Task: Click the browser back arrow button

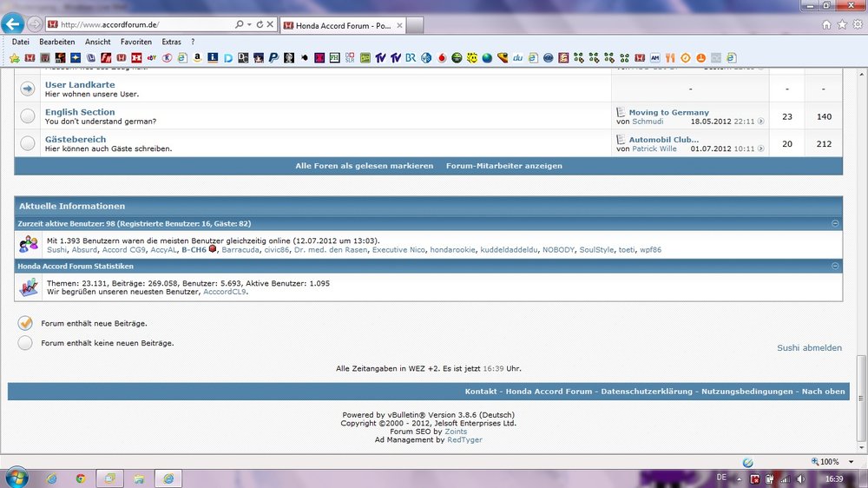Action: tap(12, 23)
